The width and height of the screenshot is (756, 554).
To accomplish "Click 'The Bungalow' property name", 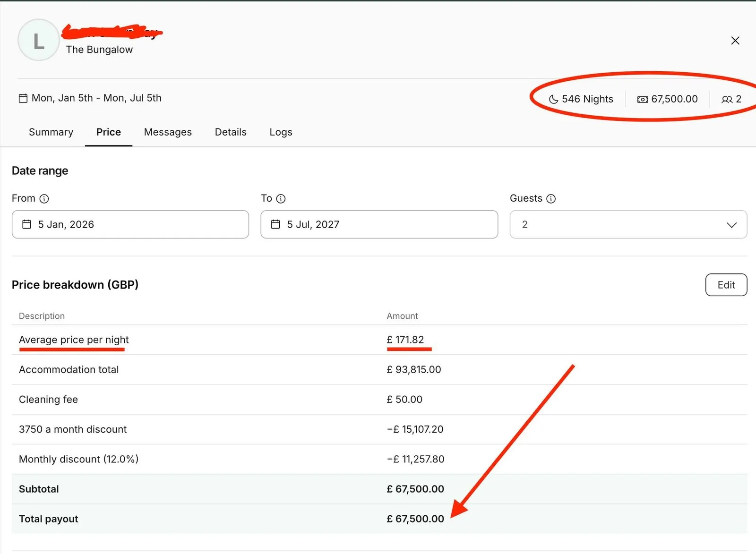I will (x=99, y=50).
